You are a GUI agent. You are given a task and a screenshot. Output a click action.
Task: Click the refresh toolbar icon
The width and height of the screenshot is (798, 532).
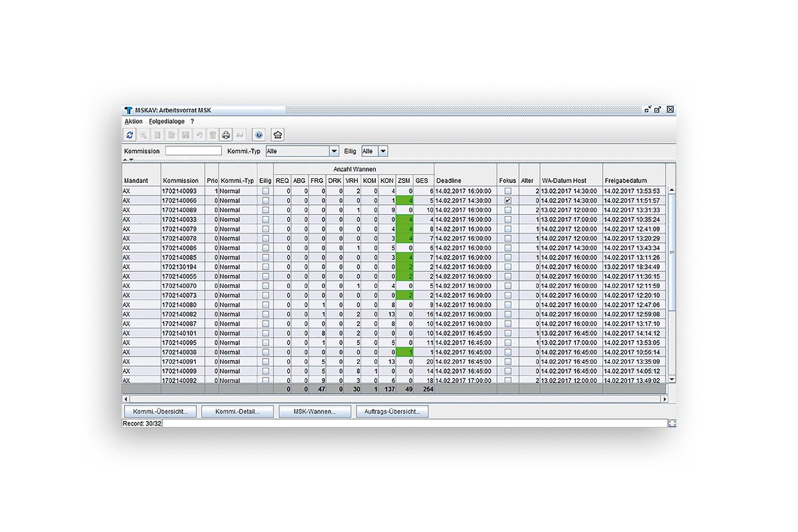tap(129, 135)
